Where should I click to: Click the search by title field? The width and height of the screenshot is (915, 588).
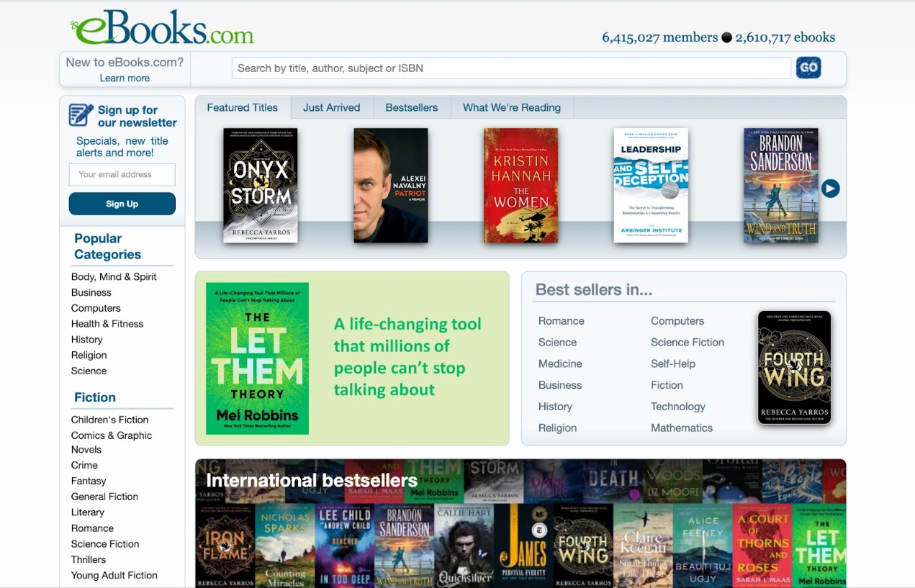click(511, 68)
